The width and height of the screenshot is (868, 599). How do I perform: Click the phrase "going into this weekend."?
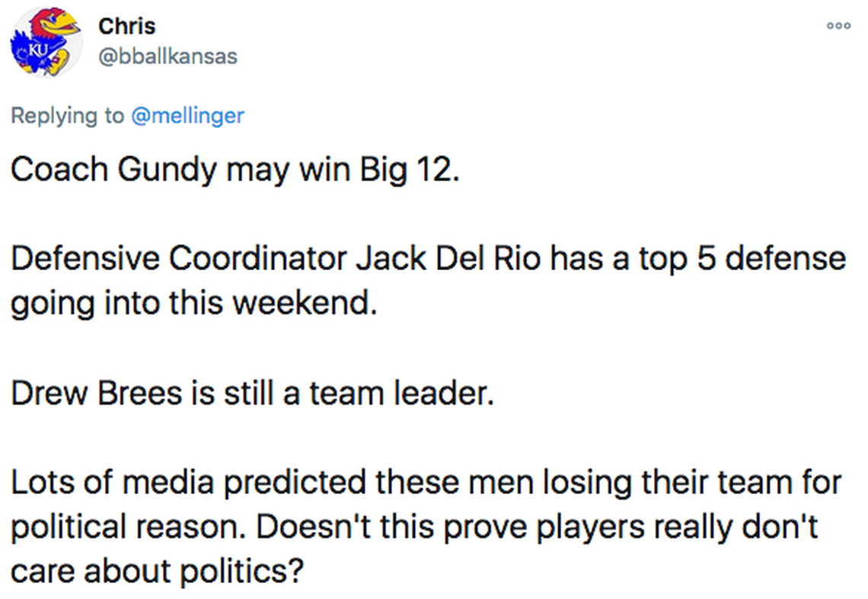pos(193,304)
